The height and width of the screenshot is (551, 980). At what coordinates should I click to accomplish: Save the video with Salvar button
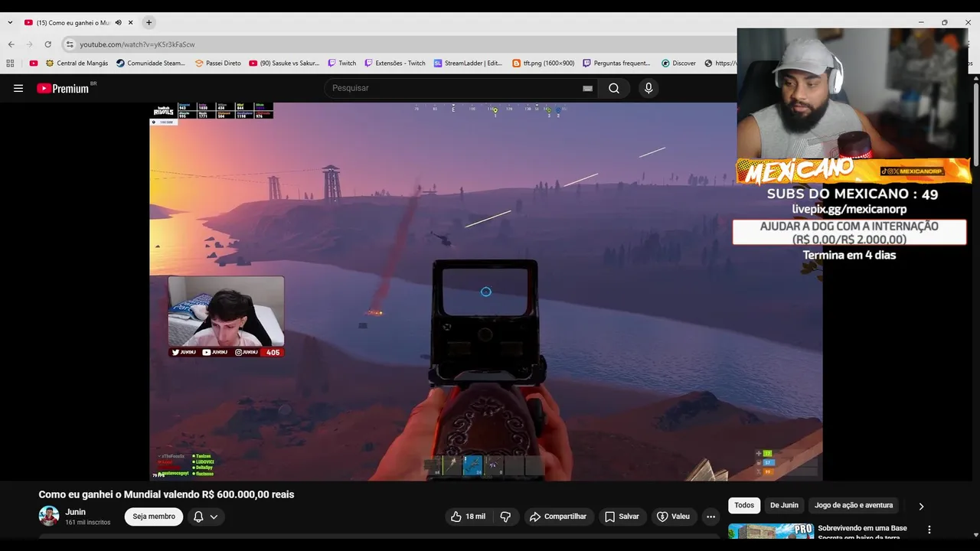tap(622, 517)
